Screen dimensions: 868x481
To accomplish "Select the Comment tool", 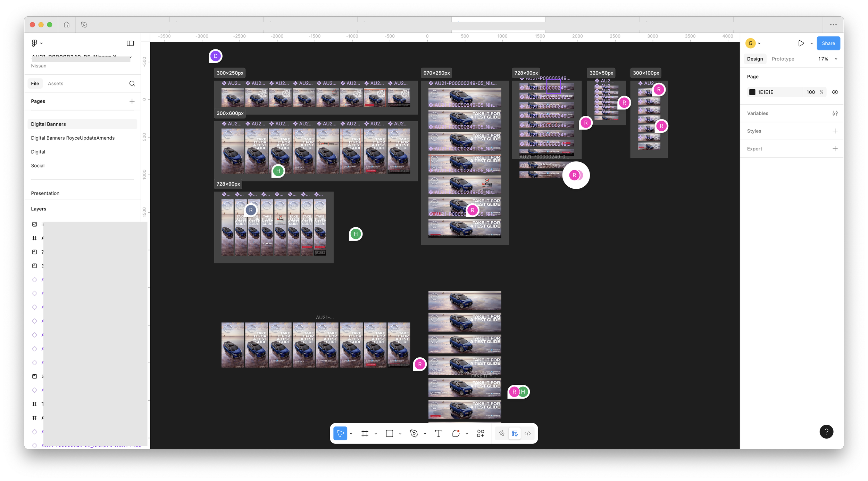I will [x=456, y=433].
